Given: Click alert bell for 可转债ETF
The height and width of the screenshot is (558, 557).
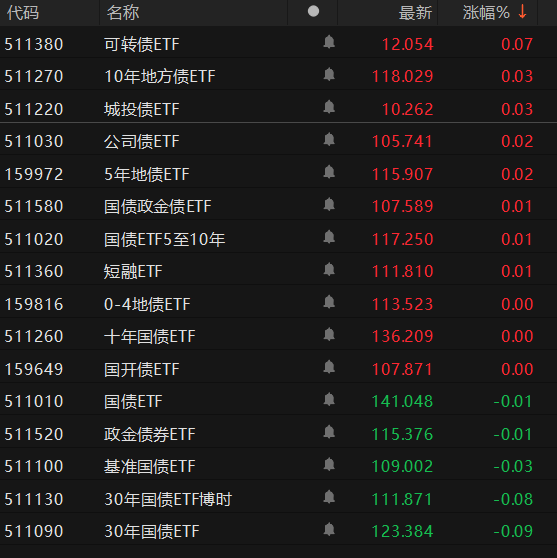Looking at the screenshot, I should 329,42.
